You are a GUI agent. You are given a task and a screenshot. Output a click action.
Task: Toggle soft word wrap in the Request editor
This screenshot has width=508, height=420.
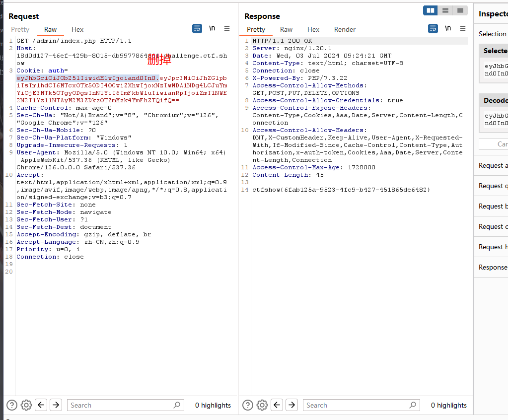197,28
